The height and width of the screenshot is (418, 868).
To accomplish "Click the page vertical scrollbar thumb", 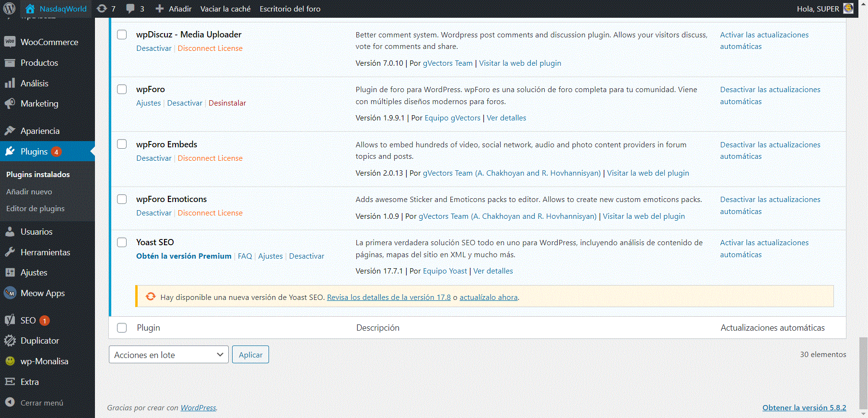I will 863,372.
